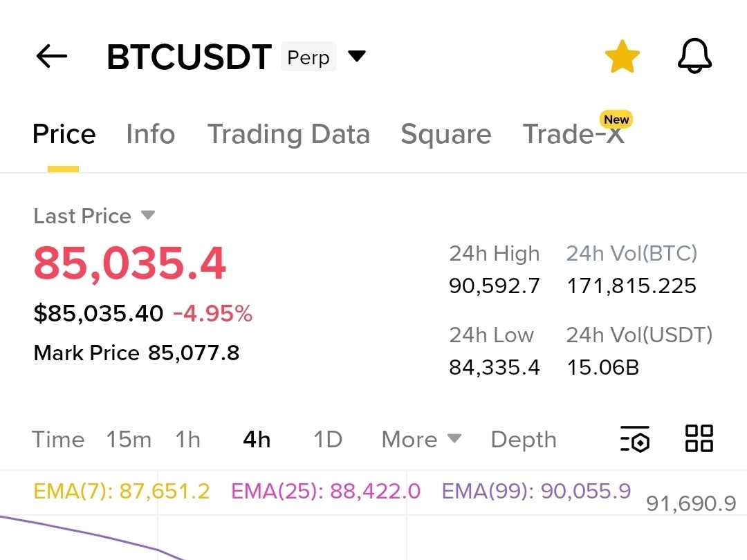Click the EMA(99) indicator label
The height and width of the screenshot is (560, 747).
(536, 491)
